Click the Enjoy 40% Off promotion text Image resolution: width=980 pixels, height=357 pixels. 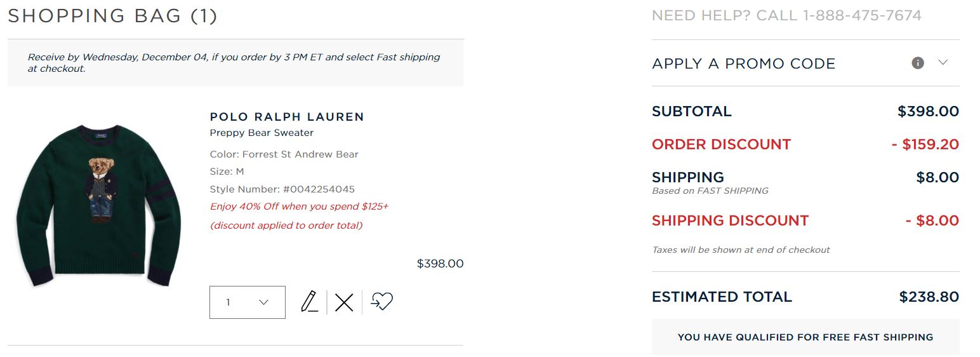pyautogui.click(x=299, y=206)
